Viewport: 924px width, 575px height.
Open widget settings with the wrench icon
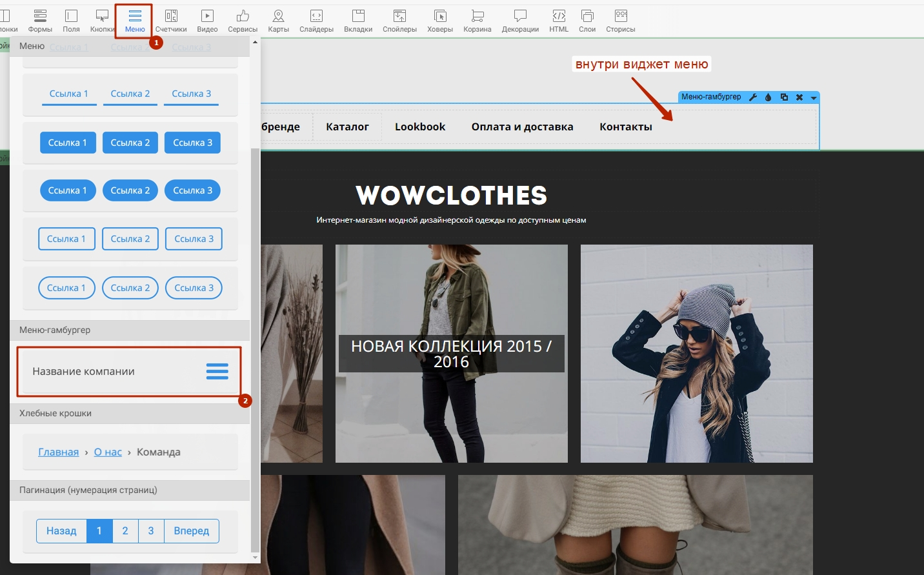point(753,97)
